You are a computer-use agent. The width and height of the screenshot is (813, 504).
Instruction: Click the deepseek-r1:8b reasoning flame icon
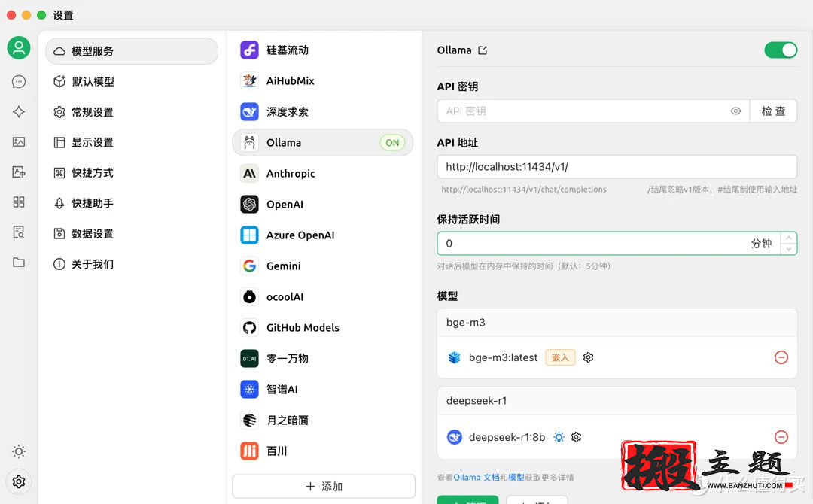point(559,437)
